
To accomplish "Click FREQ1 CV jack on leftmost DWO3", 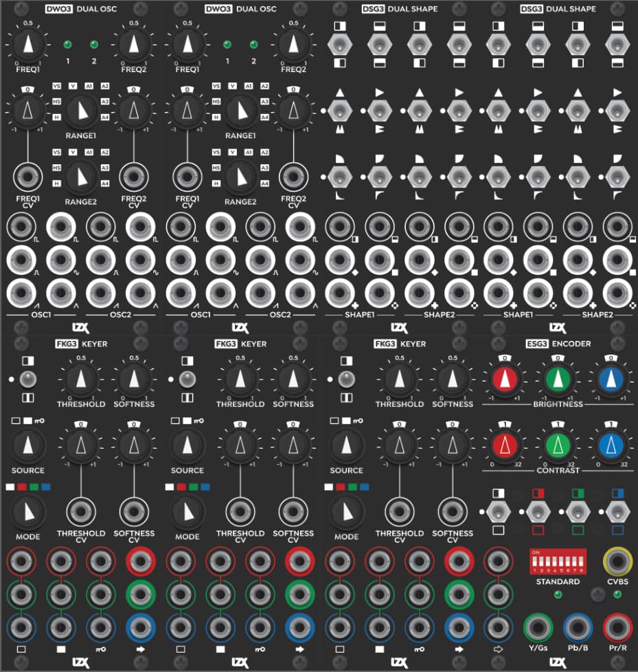I will coord(28,177).
